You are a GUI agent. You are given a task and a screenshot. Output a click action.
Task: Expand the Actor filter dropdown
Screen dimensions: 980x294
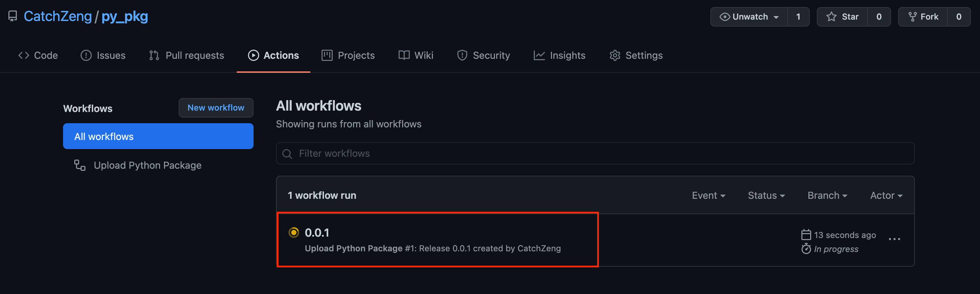coord(886,196)
